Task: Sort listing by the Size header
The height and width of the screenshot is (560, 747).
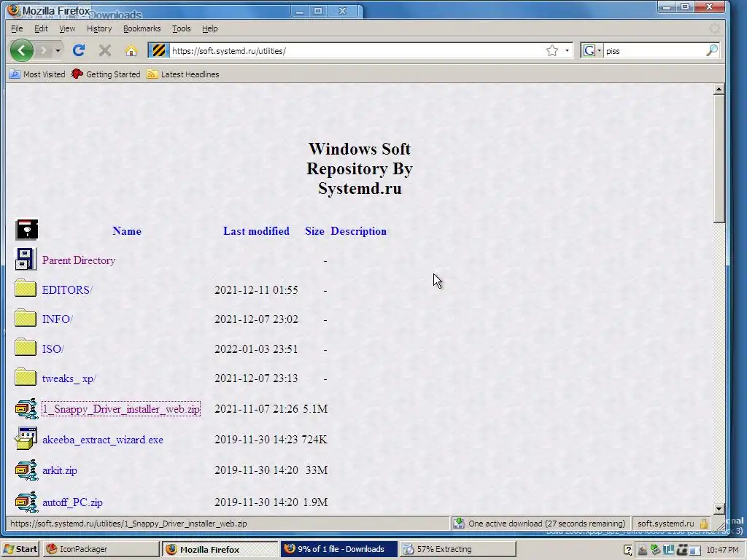Action: tap(314, 231)
